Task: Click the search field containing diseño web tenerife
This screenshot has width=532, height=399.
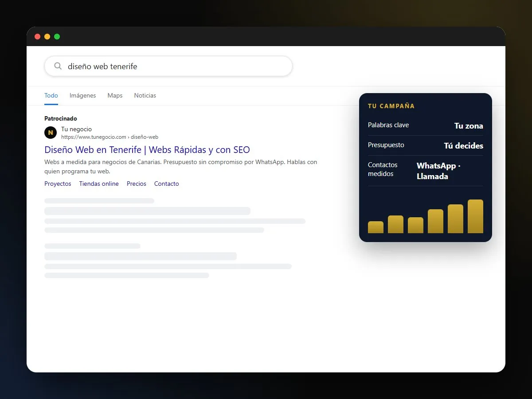Action: [x=168, y=66]
